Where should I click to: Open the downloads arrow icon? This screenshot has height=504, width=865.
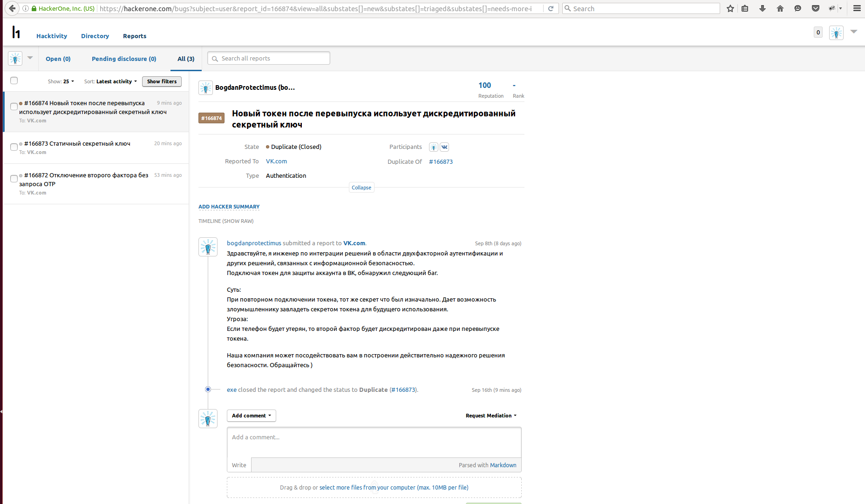[763, 8]
